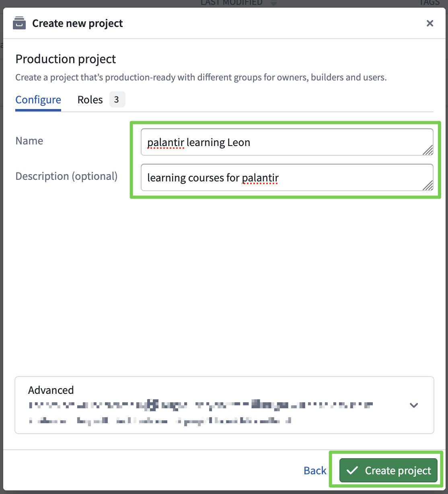Open the Roles tab
The image size is (448, 494).
click(x=90, y=100)
